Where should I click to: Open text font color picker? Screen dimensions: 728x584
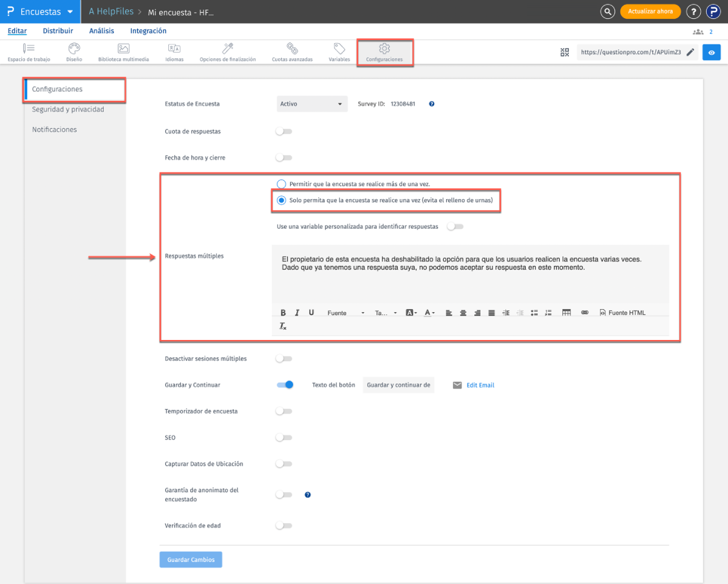[429, 313]
